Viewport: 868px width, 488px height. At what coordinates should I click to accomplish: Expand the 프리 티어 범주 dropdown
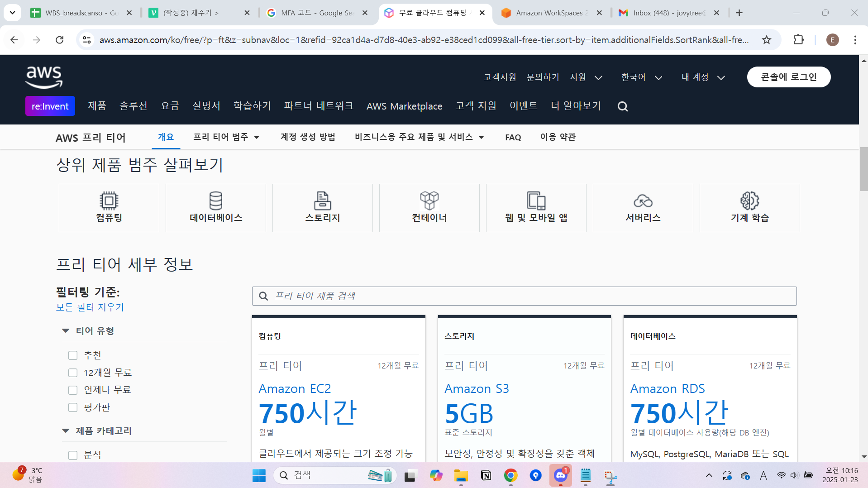coord(226,137)
